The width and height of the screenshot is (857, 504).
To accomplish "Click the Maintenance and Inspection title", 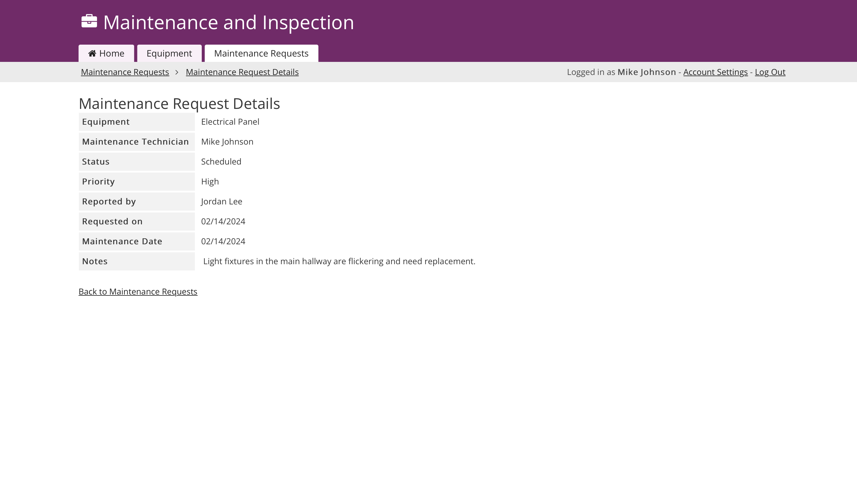I will [228, 22].
